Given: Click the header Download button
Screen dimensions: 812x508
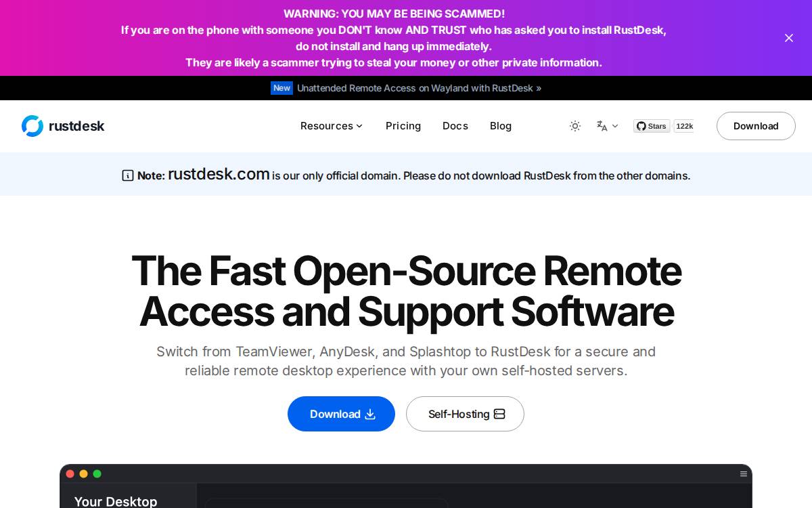Looking at the screenshot, I should [756, 126].
